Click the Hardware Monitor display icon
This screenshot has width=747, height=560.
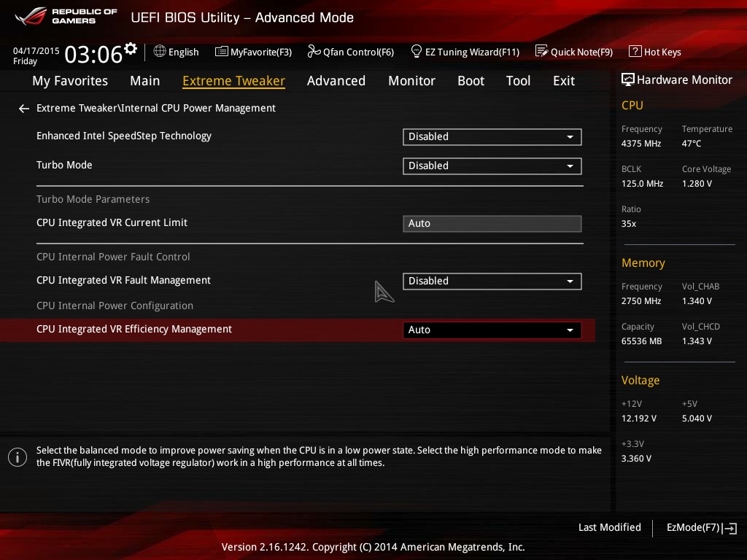628,79
